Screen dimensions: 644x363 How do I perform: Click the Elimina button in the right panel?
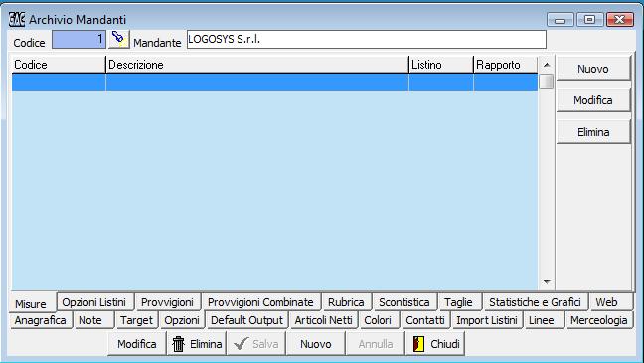click(593, 132)
